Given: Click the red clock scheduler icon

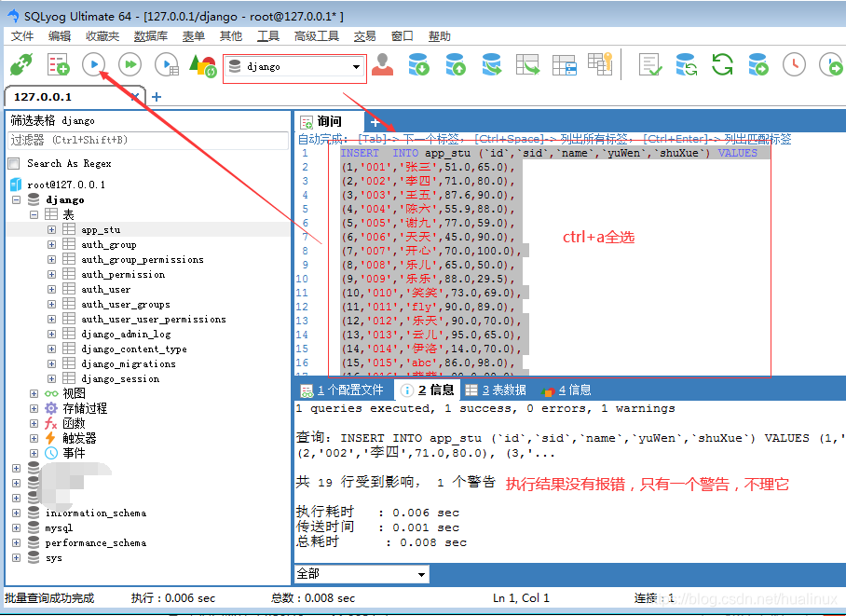Looking at the screenshot, I should click(x=794, y=64).
